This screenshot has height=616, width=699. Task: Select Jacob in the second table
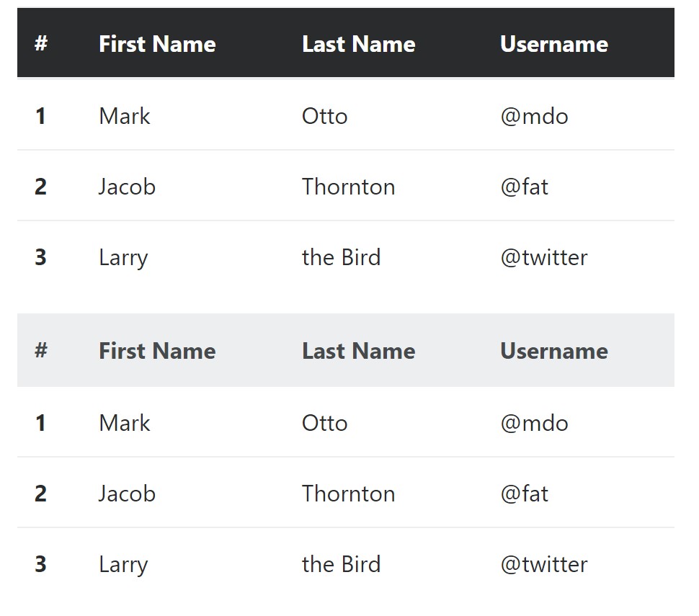tap(127, 494)
